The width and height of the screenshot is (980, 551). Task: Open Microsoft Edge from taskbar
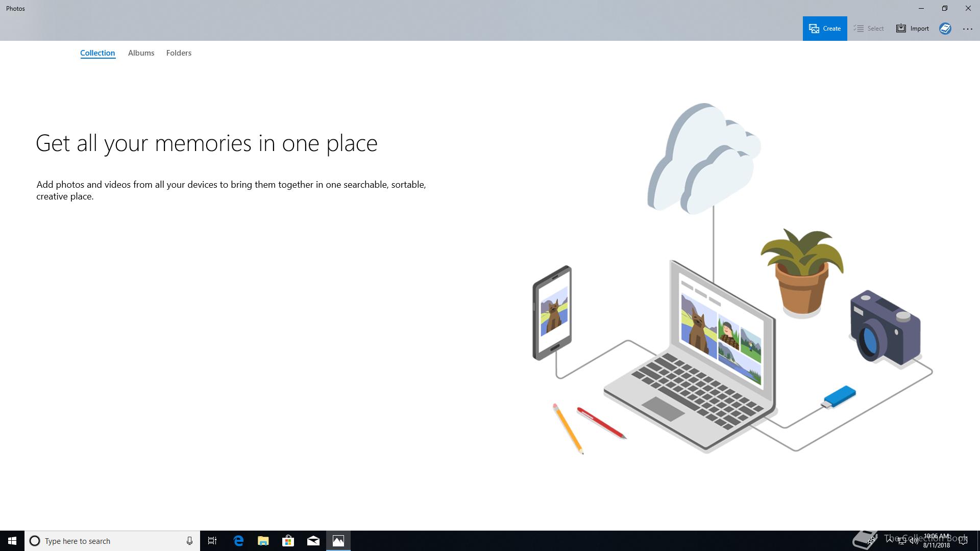[238, 541]
